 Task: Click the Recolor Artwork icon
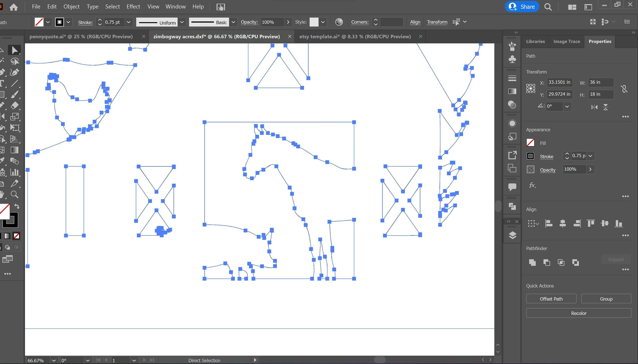339,22
